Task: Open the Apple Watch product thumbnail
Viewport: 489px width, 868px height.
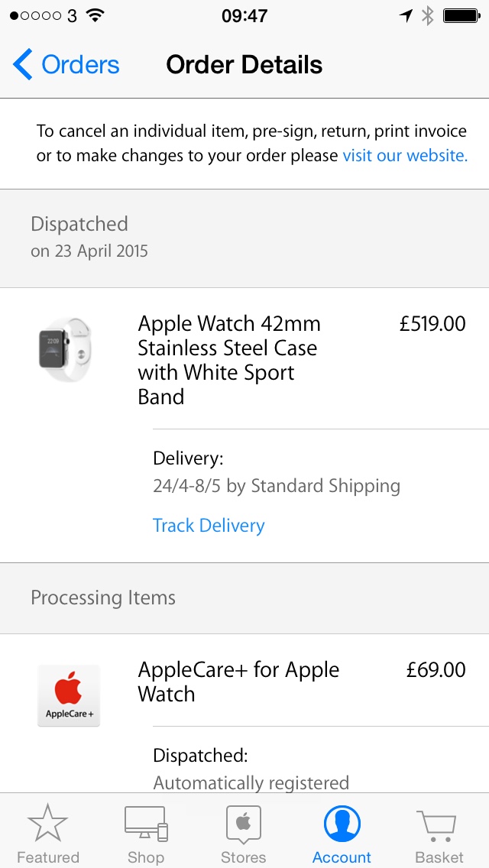Action: (65, 351)
